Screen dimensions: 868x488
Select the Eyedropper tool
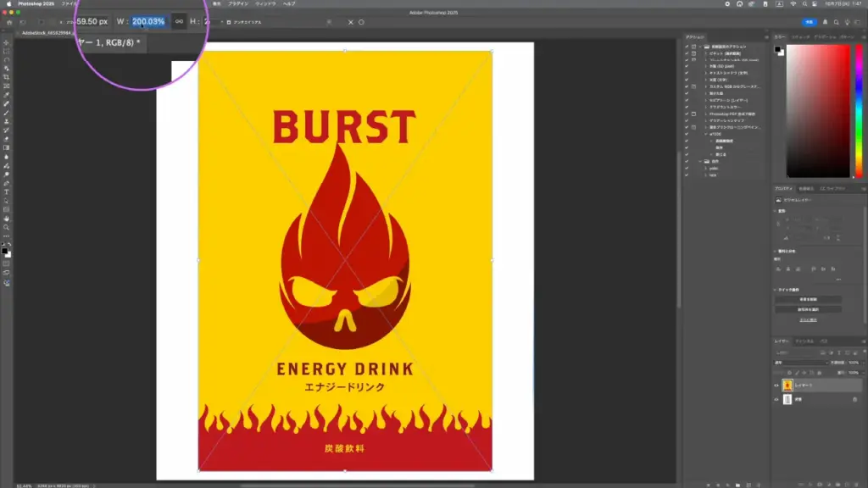coord(7,95)
